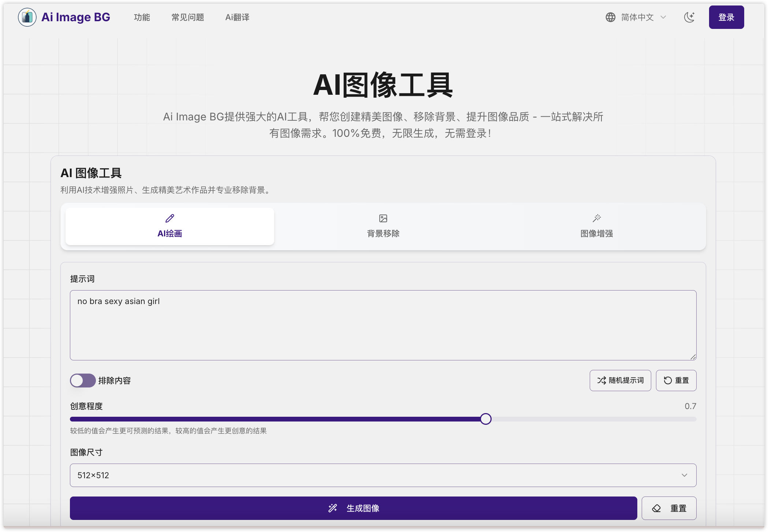Click the 创意程度 slider handle

click(x=485, y=419)
